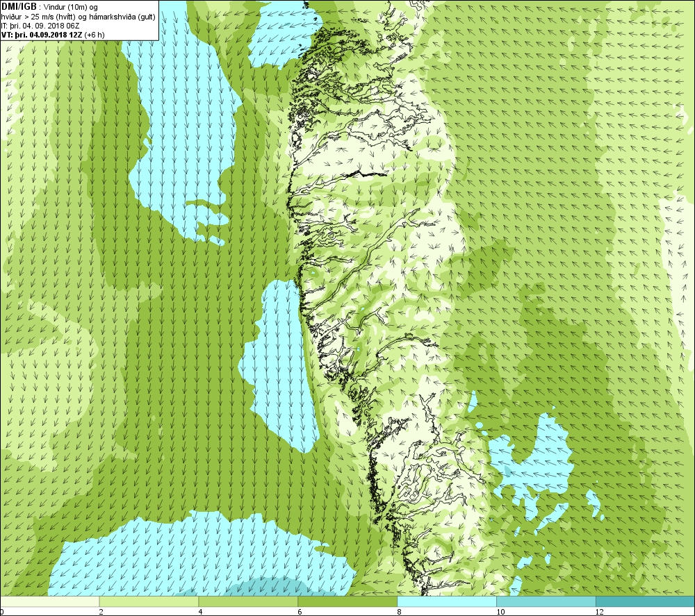Click the 'VT: þri. 04.09.2018 12Z (+6 h)' line

pyautogui.click(x=53, y=35)
